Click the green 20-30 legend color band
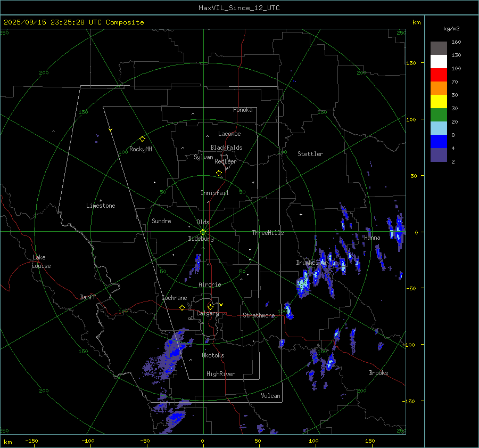Screen dimensions: 479x448 click(x=439, y=115)
